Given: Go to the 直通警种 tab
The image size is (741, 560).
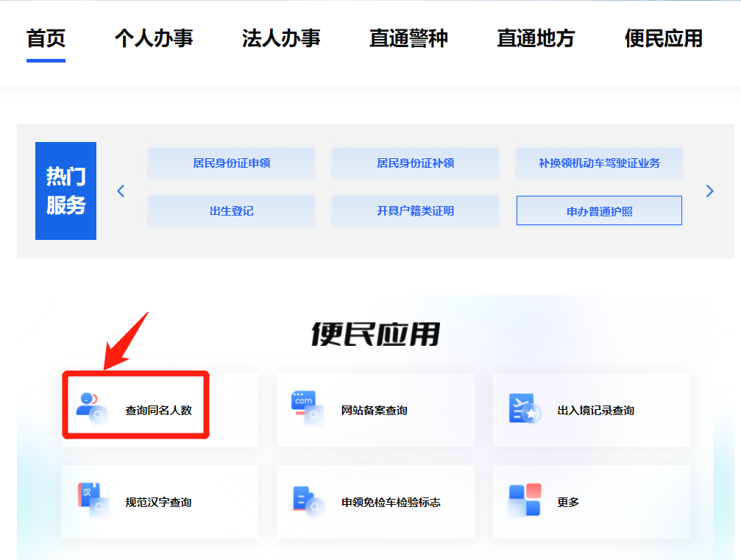Looking at the screenshot, I should (x=408, y=38).
